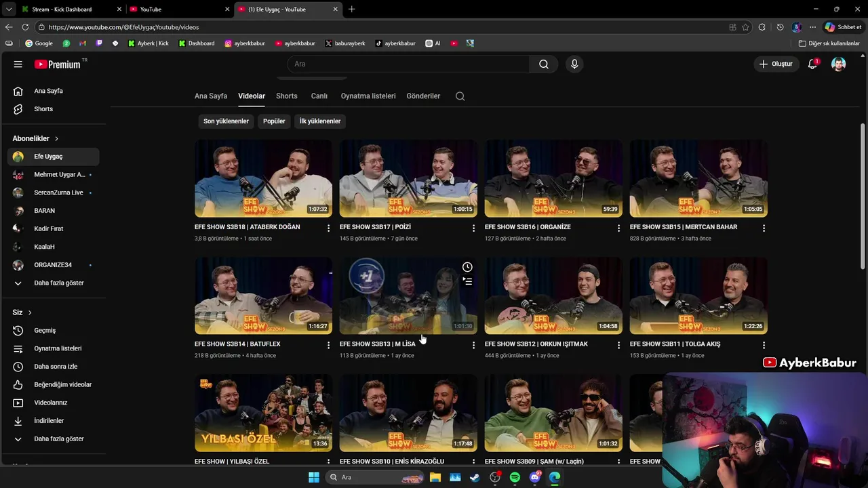Reload the page in browser

(x=25, y=27)
